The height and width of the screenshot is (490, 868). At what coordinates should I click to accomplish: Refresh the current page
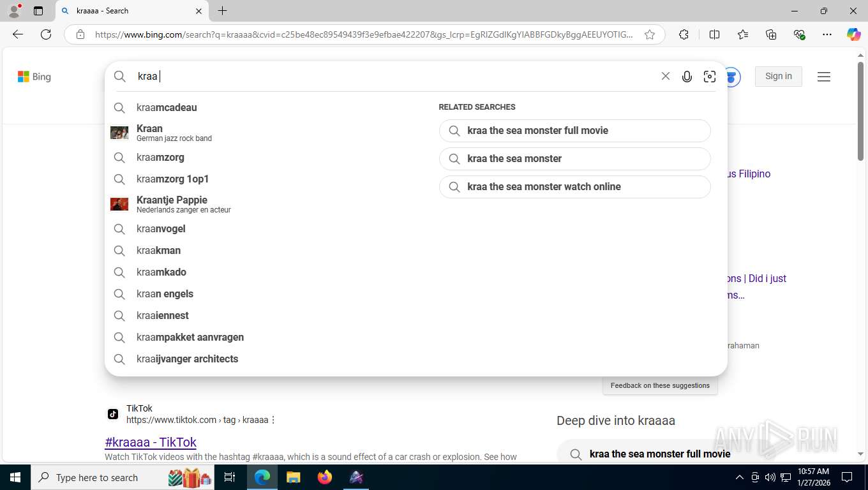46,34
